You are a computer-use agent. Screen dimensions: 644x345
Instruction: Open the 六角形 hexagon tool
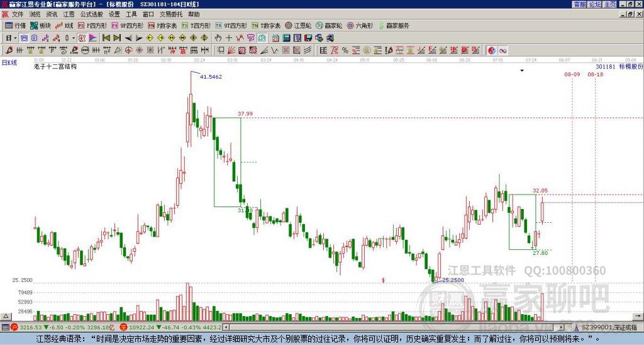(360, 25)
